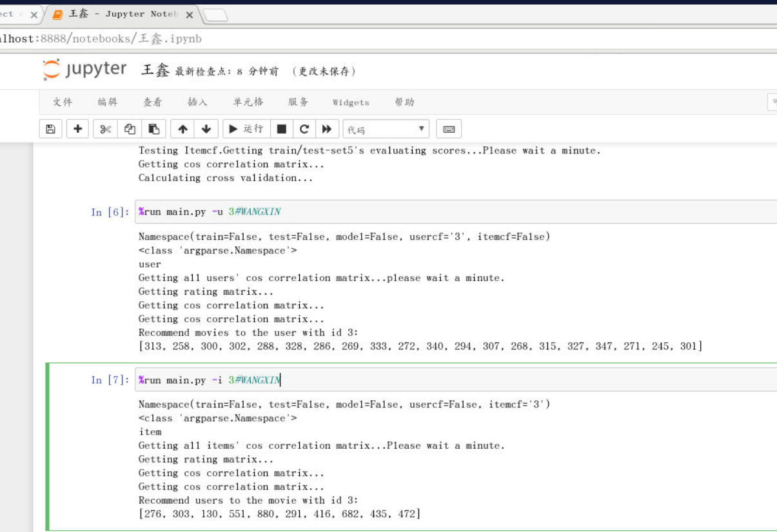Open the Widgets menu
Image resolution: width=777 pixels, height=532 pixels.
point(350,102)
